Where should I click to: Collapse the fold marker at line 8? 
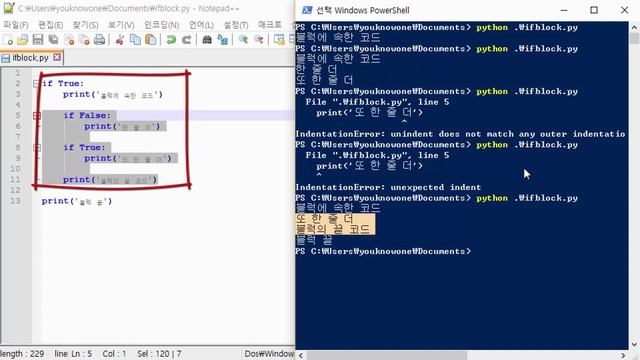coord(37,147)
